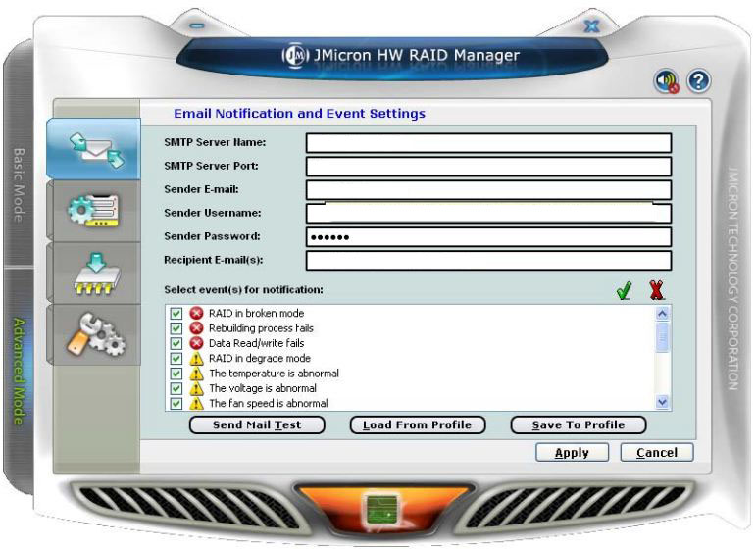The image size is (756, 549).
Task: Uncheck The fan speed is abnormal
Action: click(176, 404)
